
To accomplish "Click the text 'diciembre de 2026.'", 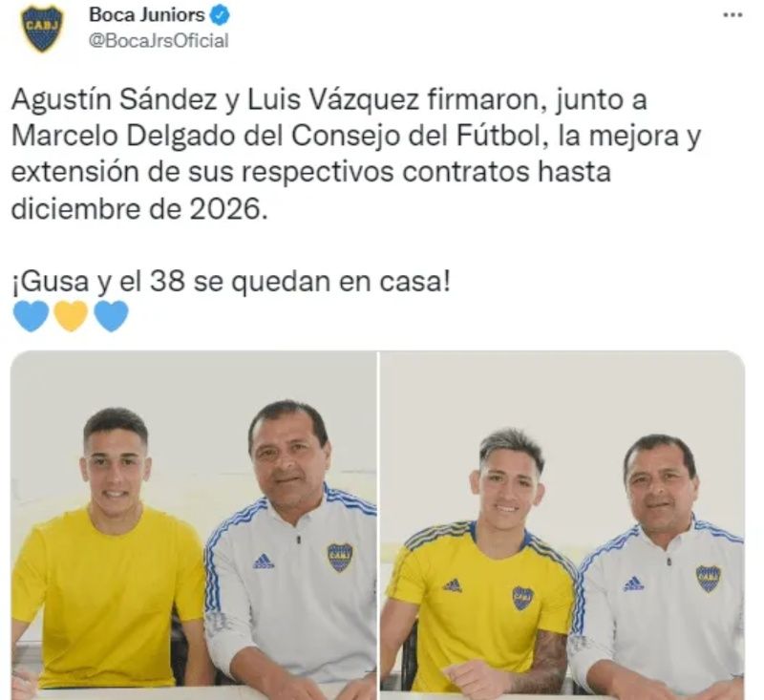I will (x=139, y=209).
